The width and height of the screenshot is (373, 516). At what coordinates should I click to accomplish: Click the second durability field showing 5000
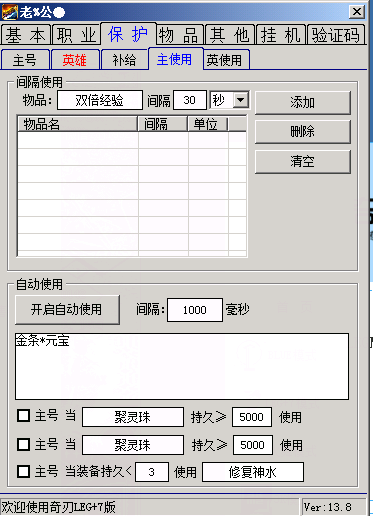253,445
